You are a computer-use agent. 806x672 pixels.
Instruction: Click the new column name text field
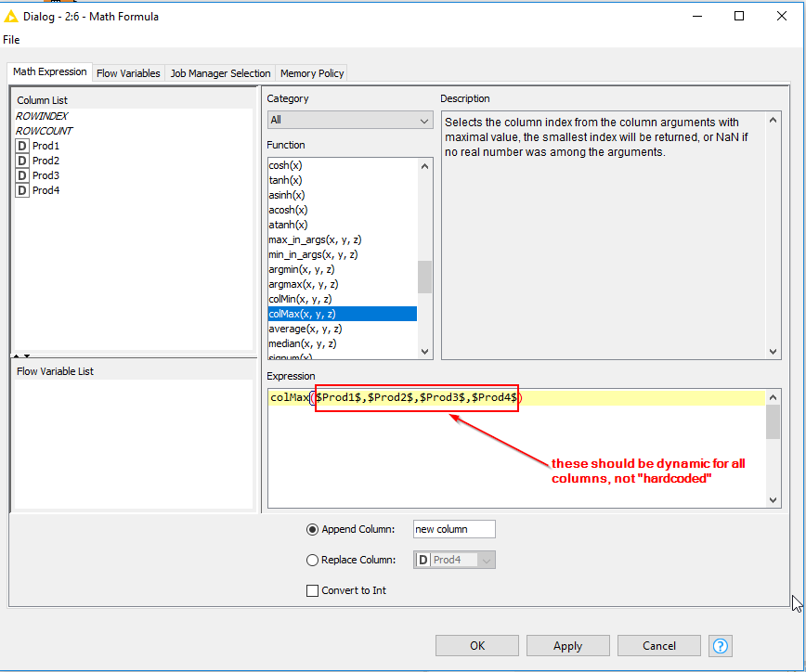click(x=454, y=529)
